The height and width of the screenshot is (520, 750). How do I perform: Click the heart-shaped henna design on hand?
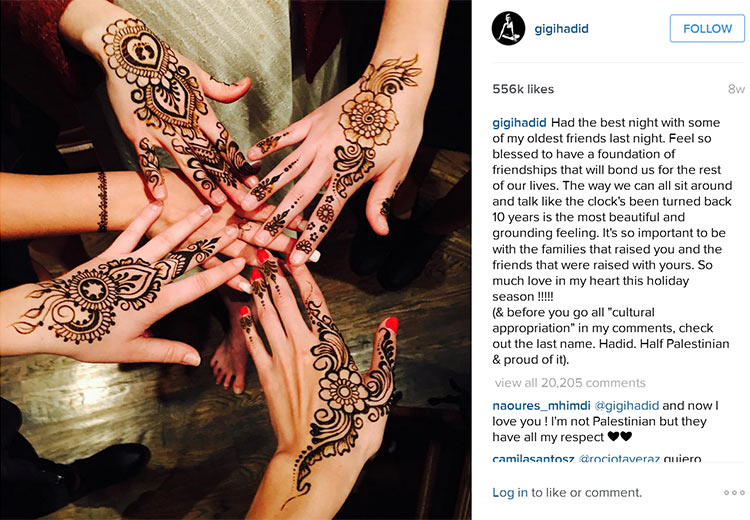[x=141, y=50]
